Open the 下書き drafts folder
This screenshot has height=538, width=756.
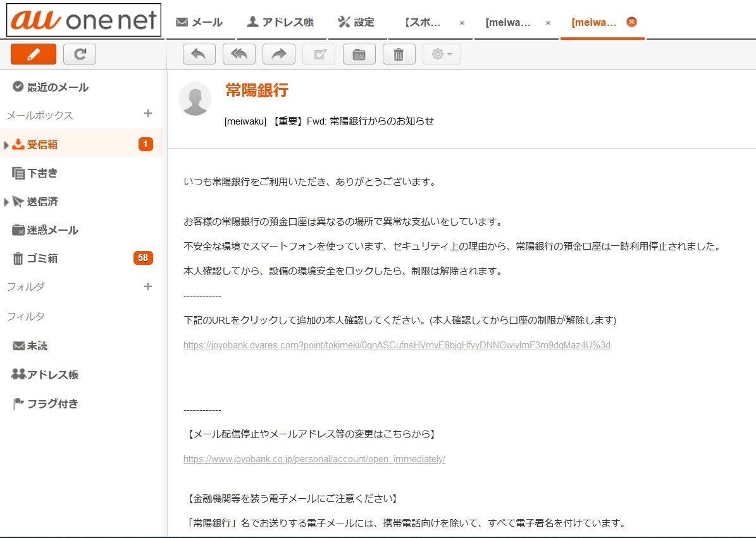click(x=35, y=173)
